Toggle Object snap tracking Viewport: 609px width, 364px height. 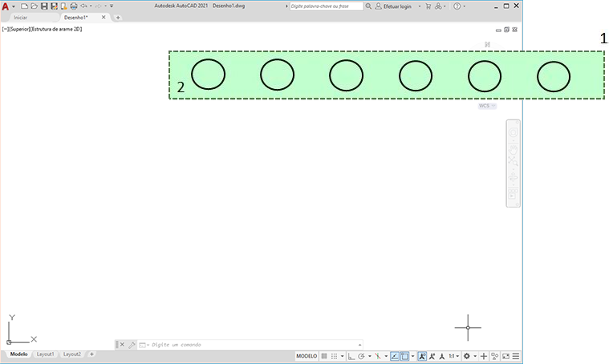395,356
